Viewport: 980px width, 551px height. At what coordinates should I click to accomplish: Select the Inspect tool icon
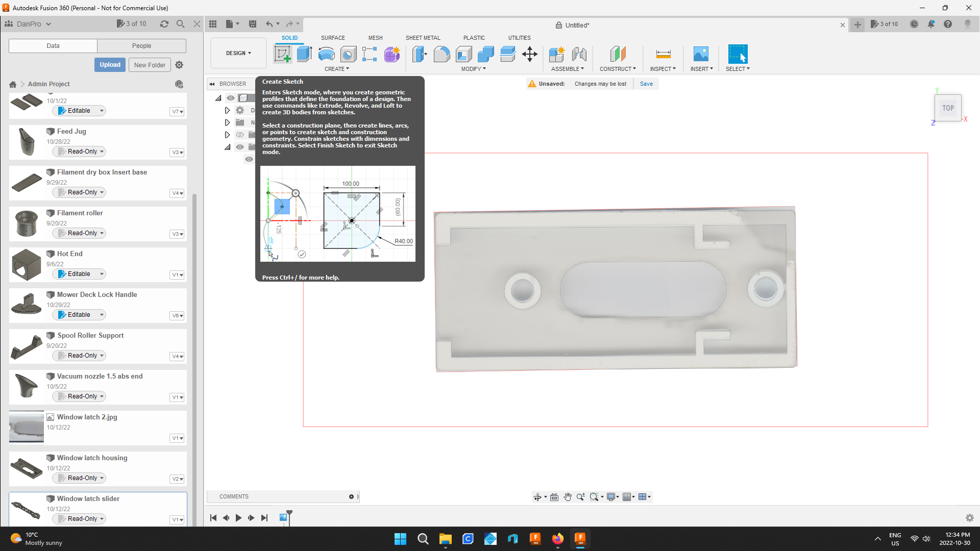point(663,54)
